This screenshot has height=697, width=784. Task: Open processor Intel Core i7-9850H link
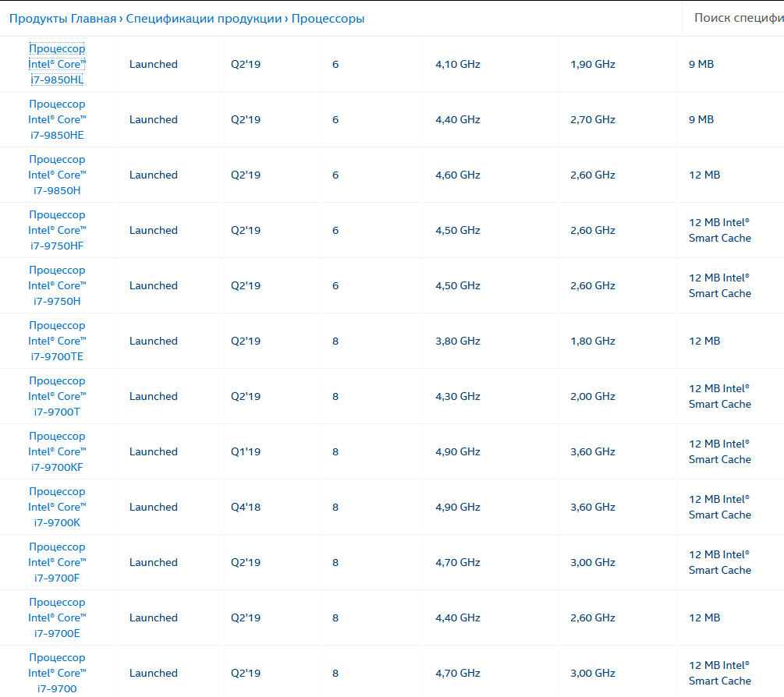pyautogui.click(x=57, y=175)
